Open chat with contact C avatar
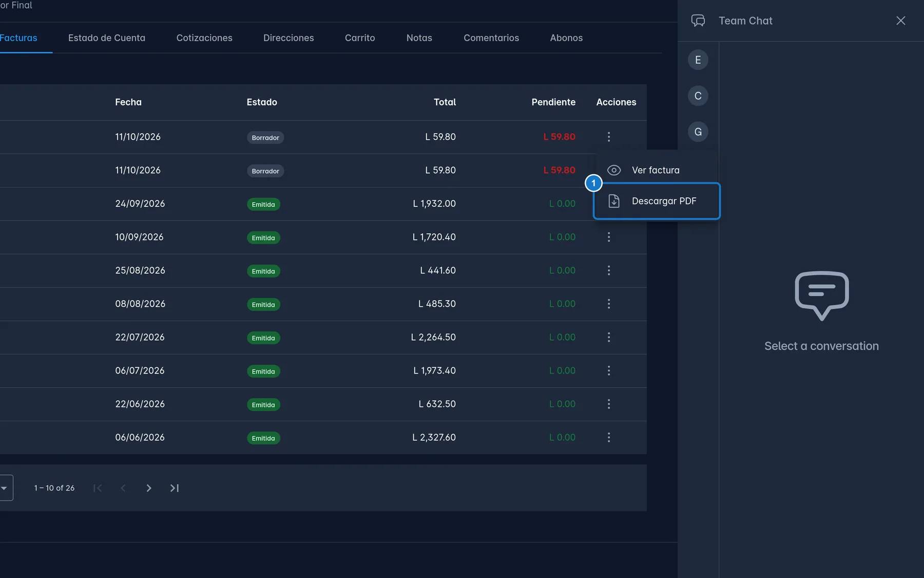The image size is (924, 578). [698, 96]
